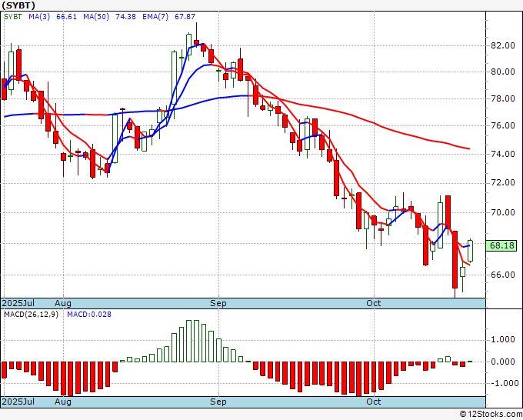The width and height of the screenshot is (523, 420).
Task: Click the Oct label on MACD axis
Action: click(373, 402)
